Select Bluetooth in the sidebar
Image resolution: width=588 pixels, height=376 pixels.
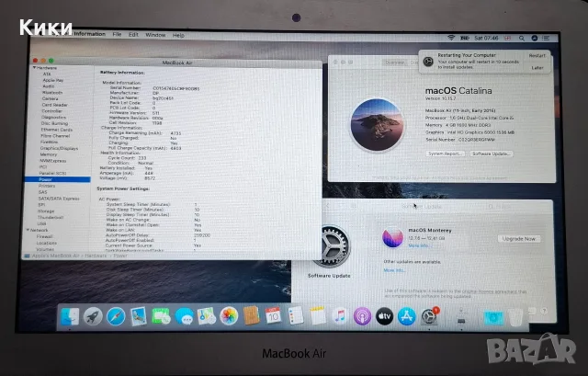(x=52, y=92)
